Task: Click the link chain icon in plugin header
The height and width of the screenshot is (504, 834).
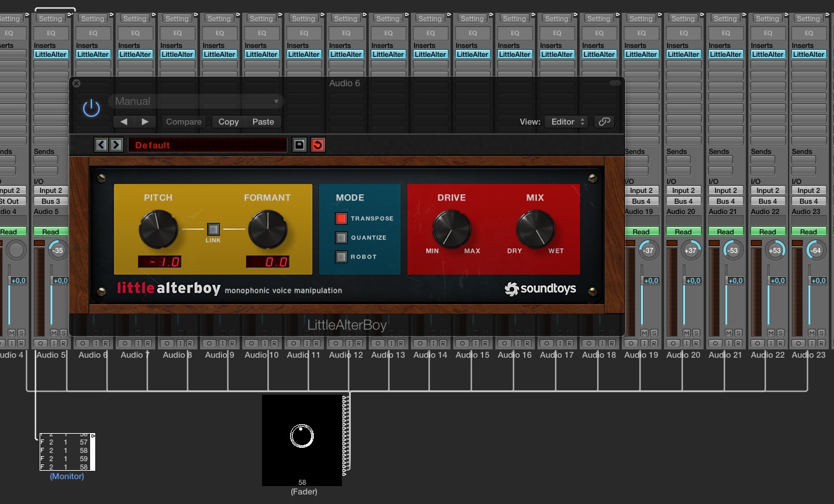Action: pos(604,121)
